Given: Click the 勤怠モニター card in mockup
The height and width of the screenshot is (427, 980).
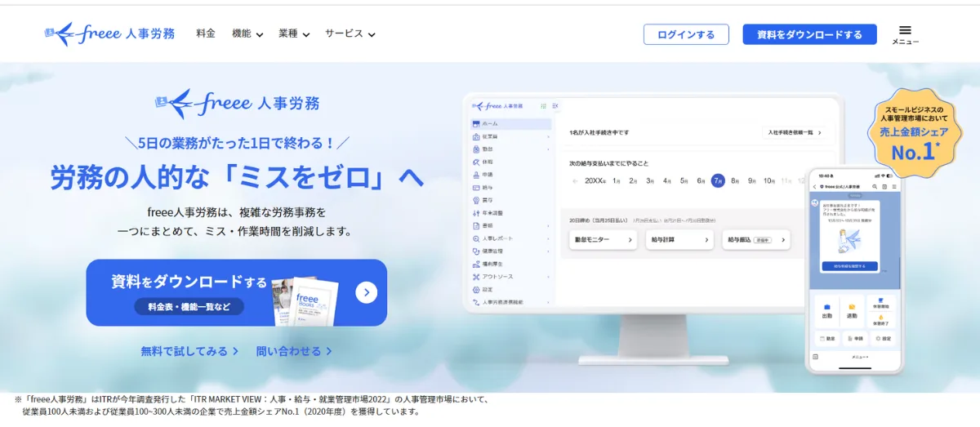Looking at the screenshot, I should click(x=604, y=239).
